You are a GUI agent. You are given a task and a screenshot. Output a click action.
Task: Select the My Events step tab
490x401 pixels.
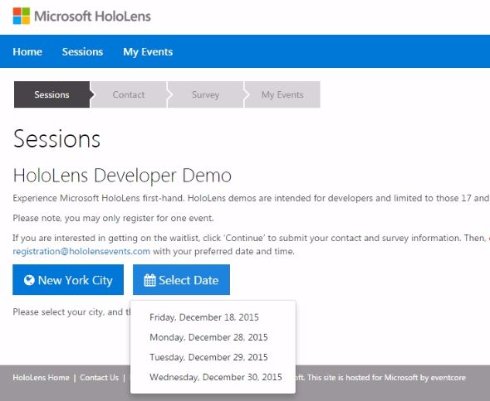tap(282, 95)
